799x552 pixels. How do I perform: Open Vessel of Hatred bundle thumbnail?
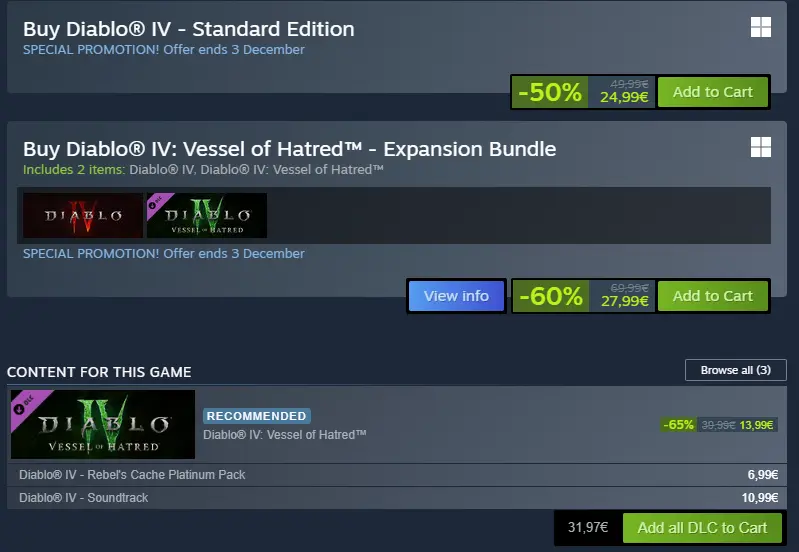[x=207, y=215]
